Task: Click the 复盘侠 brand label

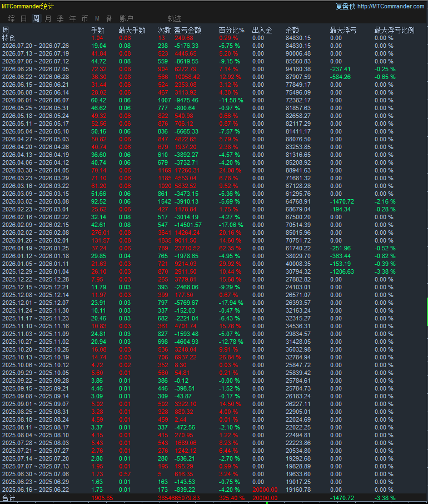Action: point(346,6)
